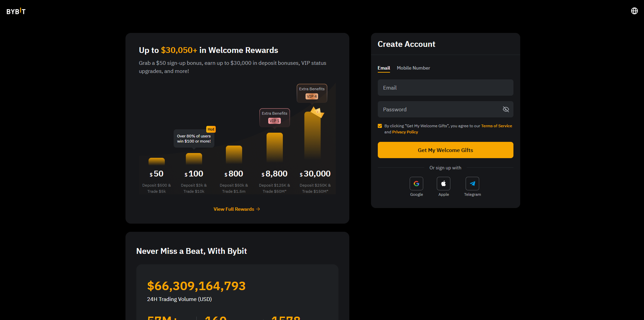Click the Hot tag label
The image size is (644, 320).
(211, 129)
